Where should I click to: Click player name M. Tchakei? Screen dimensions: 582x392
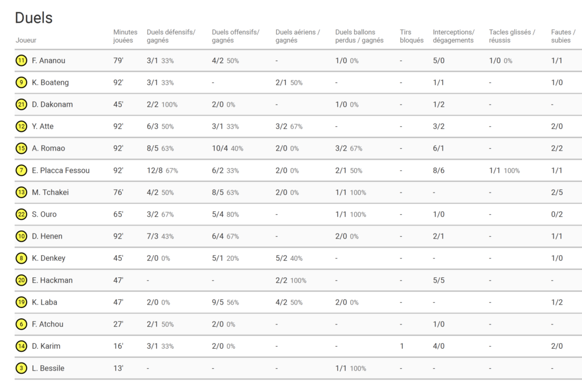[50, 193]
